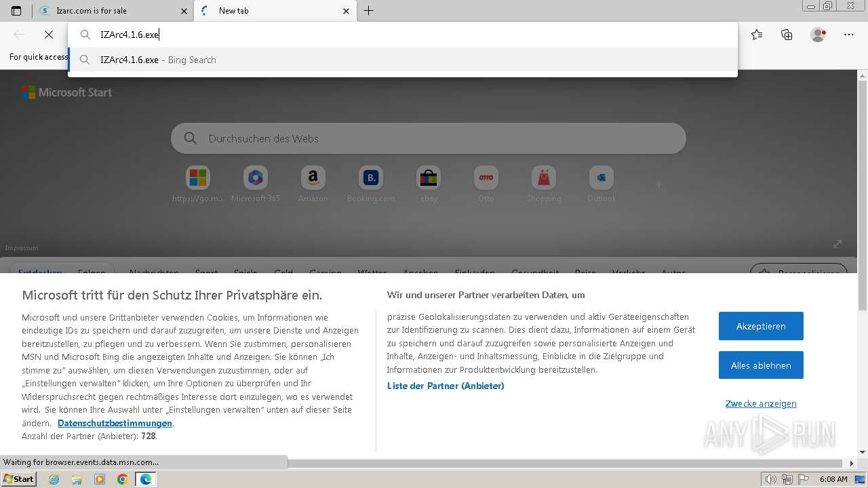Add a new quick link site
Screen dimensions: 868x488
coord(658,184)
